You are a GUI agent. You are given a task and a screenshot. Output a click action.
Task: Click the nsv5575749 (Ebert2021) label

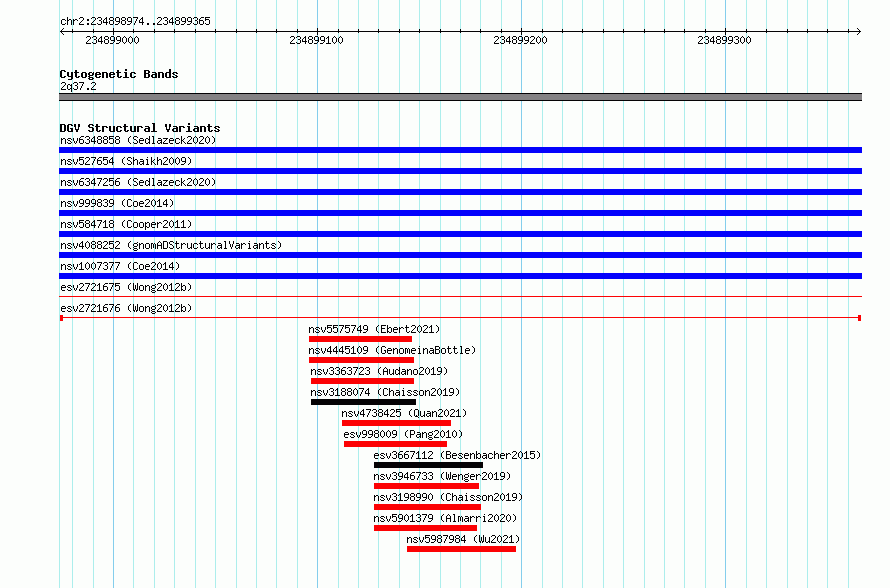click(374, 329)
